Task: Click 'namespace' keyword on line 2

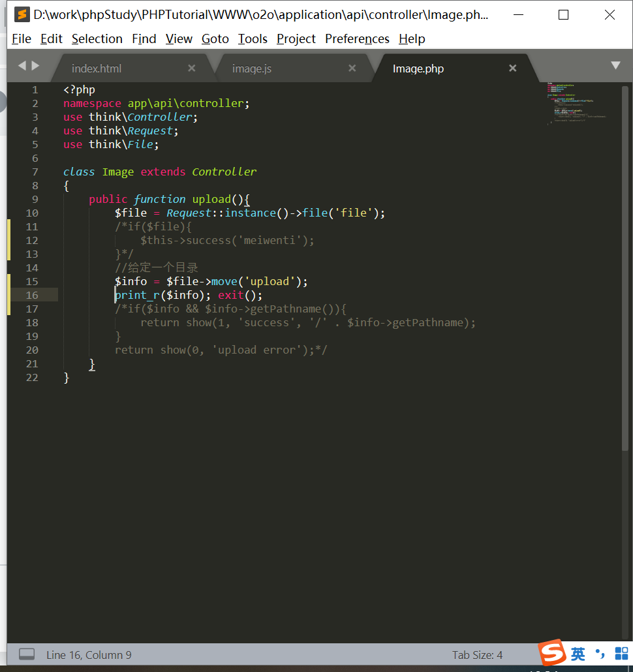Action: tap(92, 104)
